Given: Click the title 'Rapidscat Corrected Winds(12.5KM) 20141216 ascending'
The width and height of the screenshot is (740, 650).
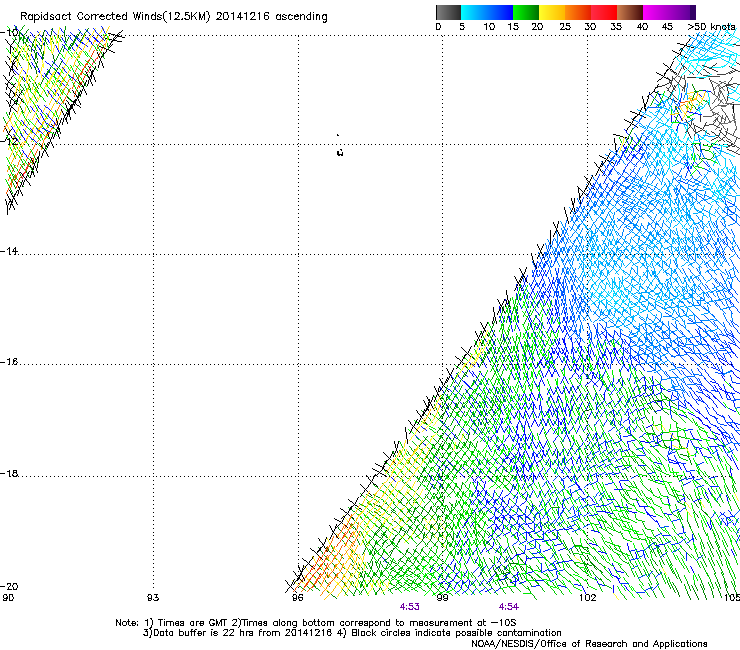Looking at the screenshot, I should click(x=174, y=16).
